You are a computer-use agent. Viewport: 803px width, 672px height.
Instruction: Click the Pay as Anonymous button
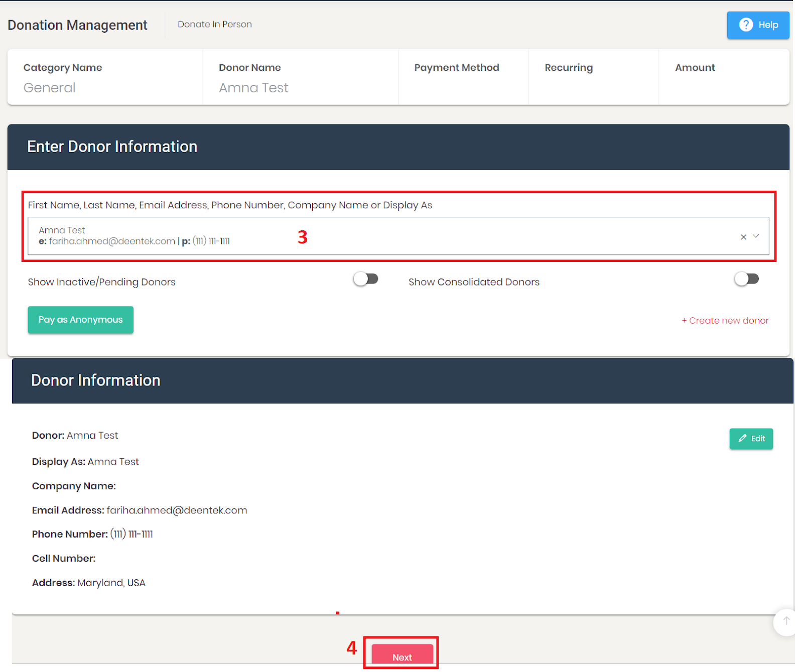click(x=81, y=320)
